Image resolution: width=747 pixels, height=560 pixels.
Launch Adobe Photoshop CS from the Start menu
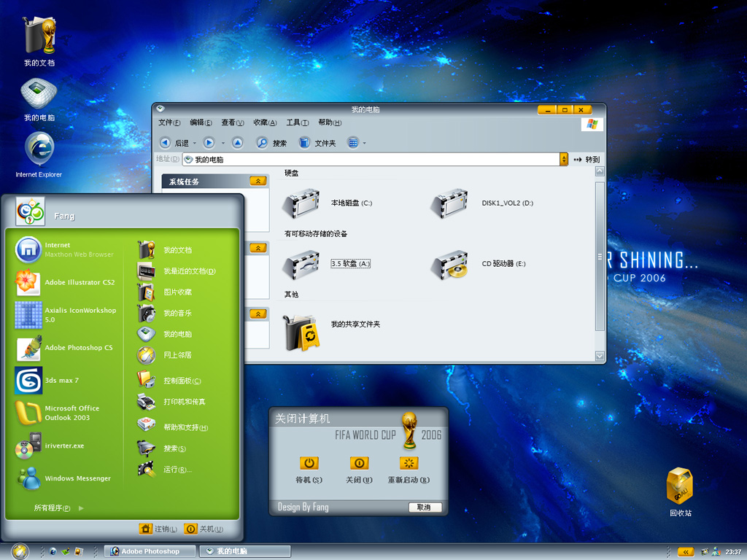click(x=65, y=348)
